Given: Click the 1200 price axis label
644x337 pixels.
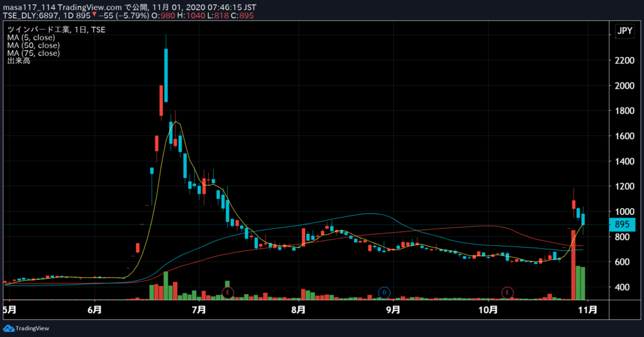Looking at the screenshot, I should click(x=625, y=186).
